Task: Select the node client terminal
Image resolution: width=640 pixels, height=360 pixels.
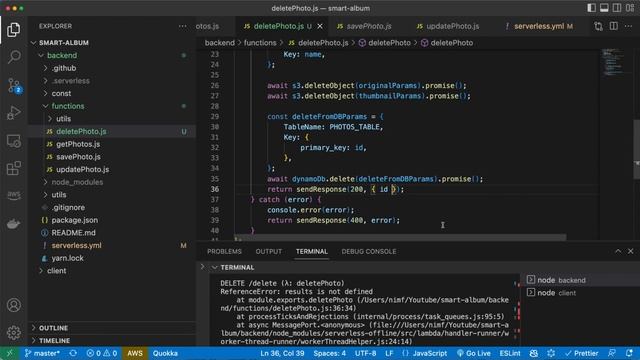Action: point(579,293)
